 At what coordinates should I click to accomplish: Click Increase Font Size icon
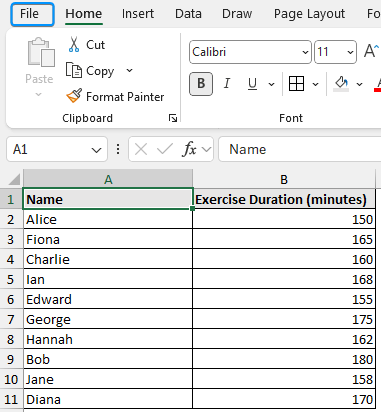pos(372,51)
